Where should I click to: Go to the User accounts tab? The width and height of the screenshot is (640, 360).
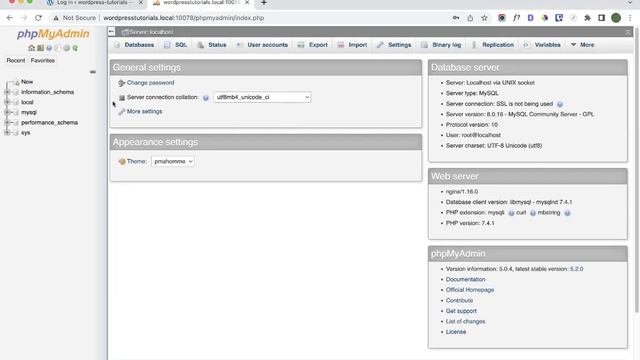pos(262,45)
